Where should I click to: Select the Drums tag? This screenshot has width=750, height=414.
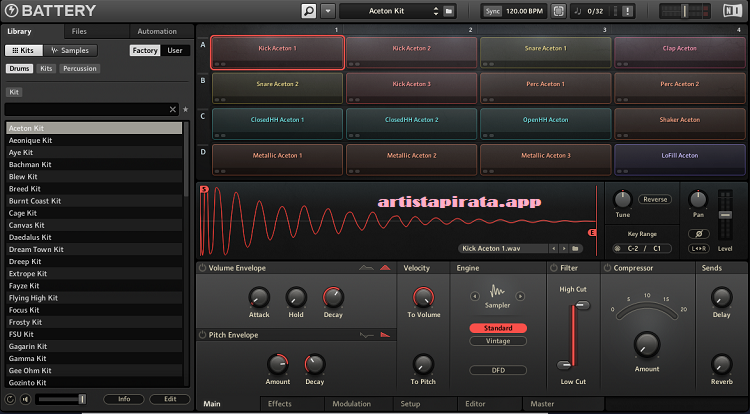19,68
